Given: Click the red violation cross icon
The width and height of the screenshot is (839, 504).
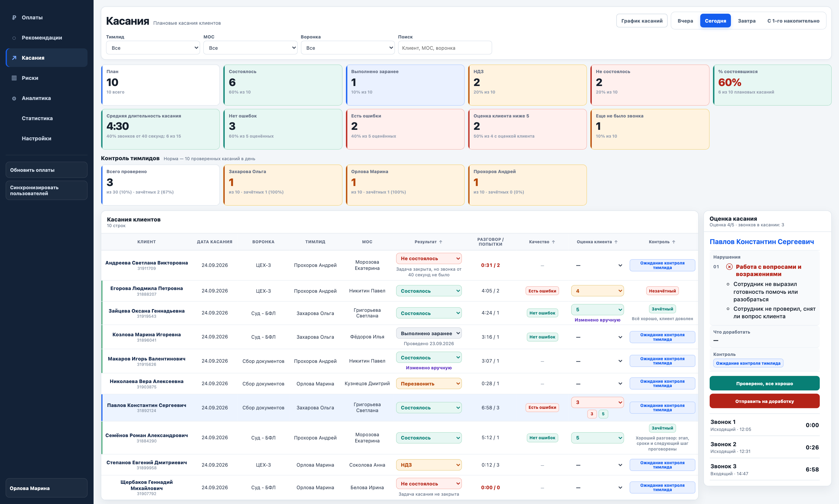Looking at the screenshot, I should [x=729, y=267].
